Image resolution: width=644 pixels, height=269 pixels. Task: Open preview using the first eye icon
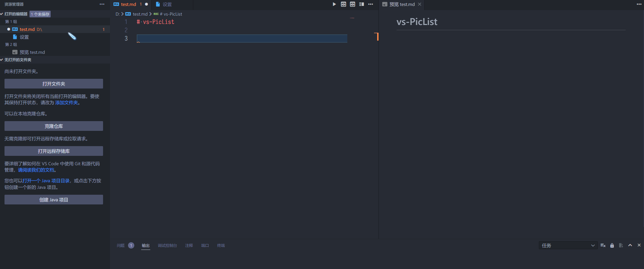pyautogui.click(x=344, y=4)
